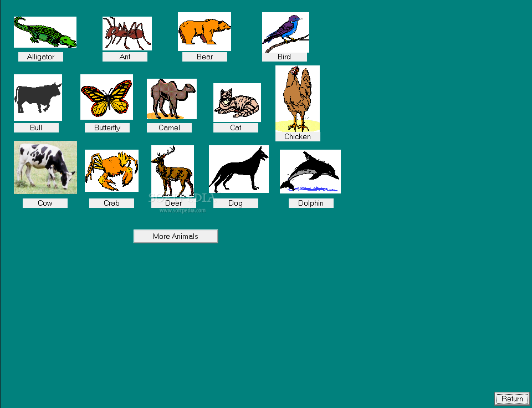This screenshot has height=408, width=532.
Task: Choose the Bear label button
Action: click(x=204, y=57)
